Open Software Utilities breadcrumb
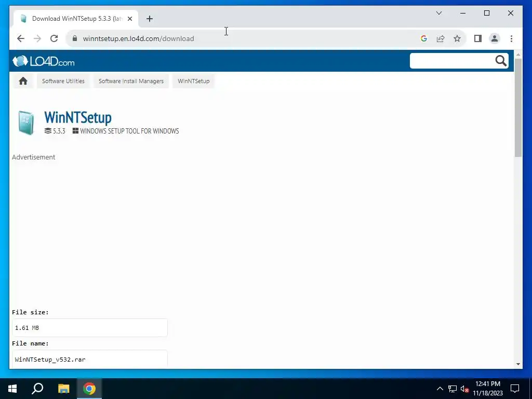 pos(63,81)
